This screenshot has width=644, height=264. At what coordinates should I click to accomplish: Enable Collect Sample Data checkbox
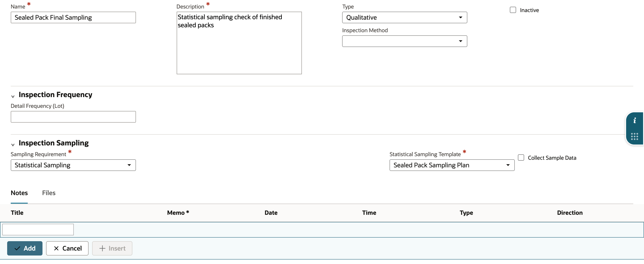521,158
